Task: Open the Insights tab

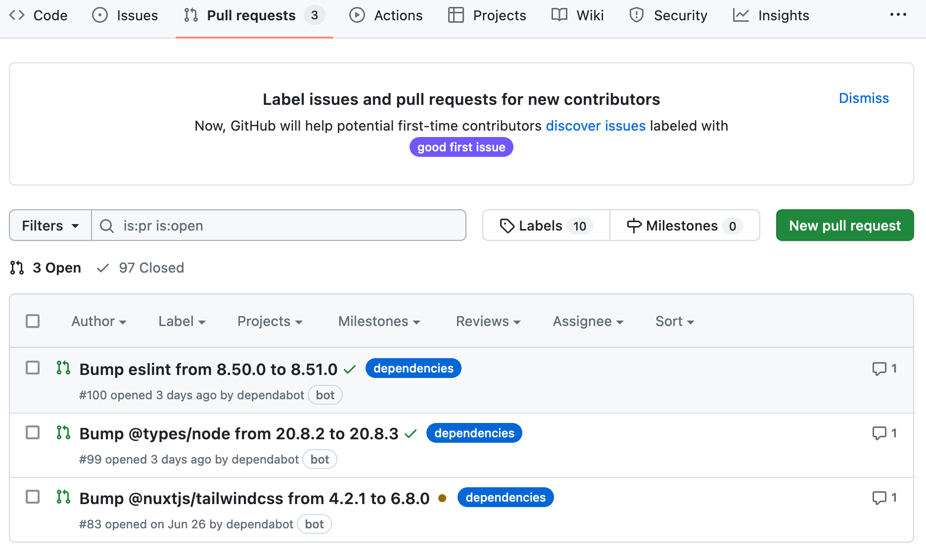Action: (771, 15)
